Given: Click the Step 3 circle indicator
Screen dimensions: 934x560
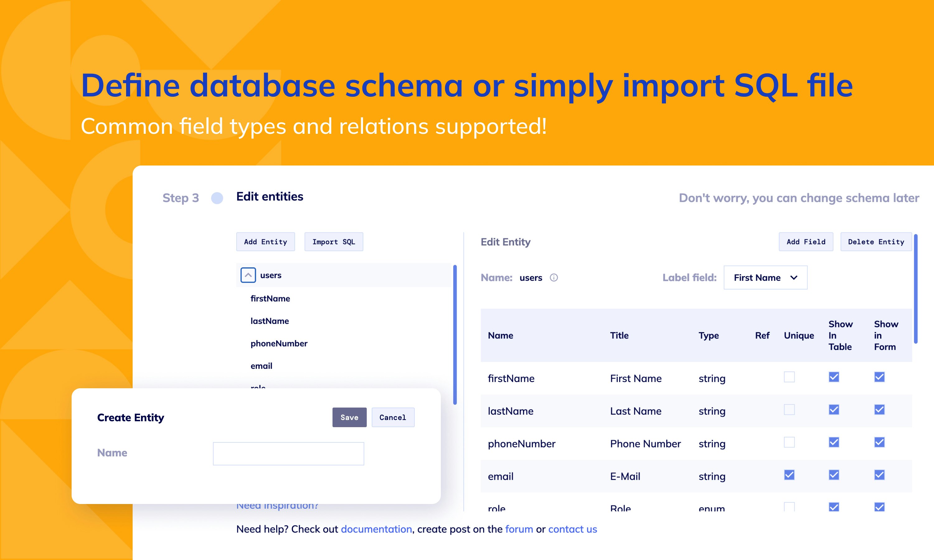Looking at the screenshot, I should (217, 198).
